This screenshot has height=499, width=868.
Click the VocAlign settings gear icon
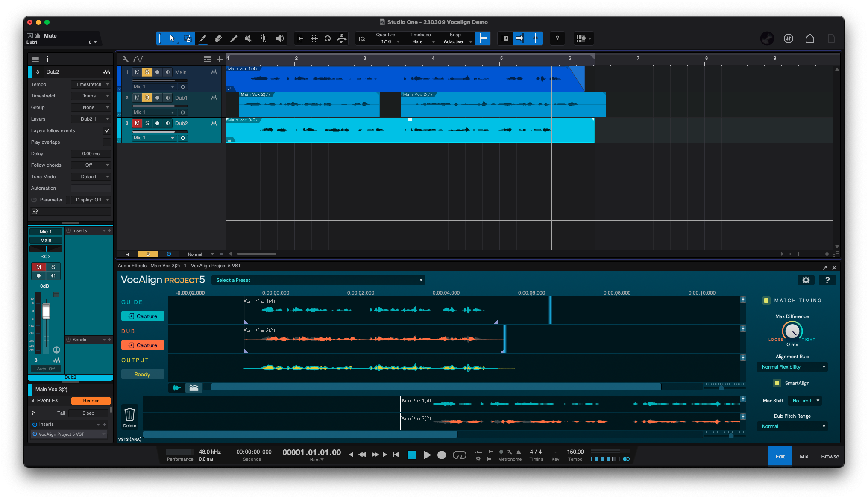806,280
